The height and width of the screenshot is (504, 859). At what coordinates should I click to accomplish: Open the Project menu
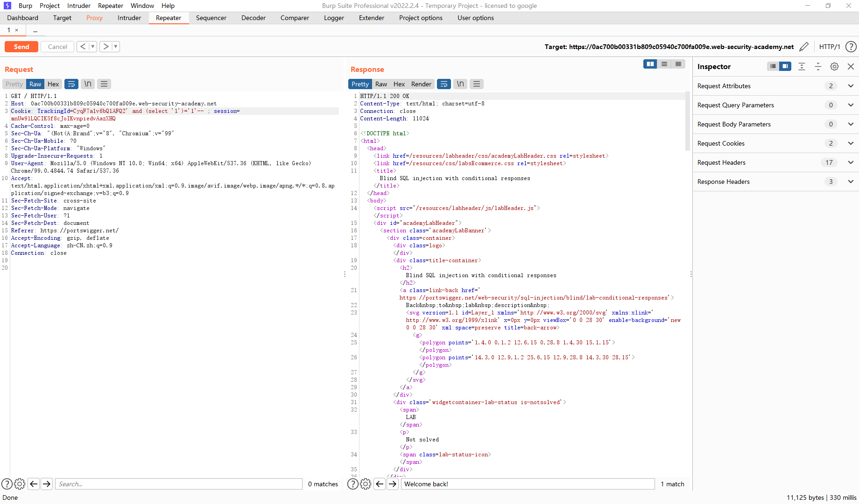(x=49, y=6)
